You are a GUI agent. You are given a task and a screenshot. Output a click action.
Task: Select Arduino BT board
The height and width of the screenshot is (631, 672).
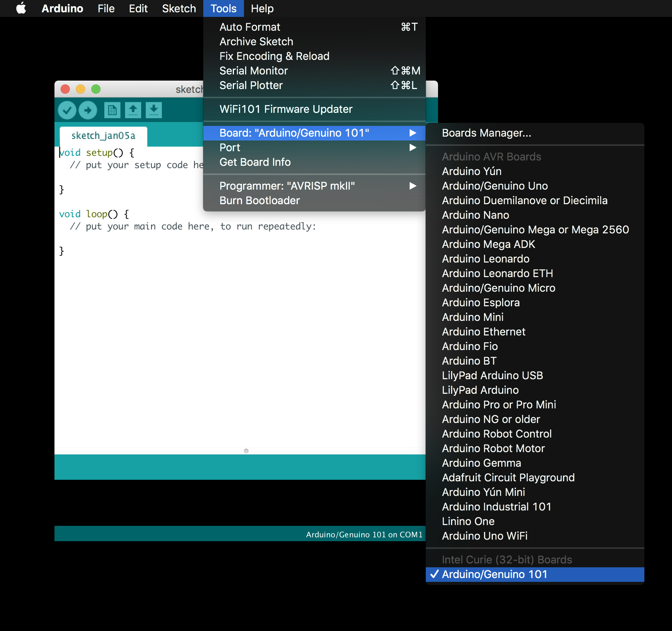535,361
